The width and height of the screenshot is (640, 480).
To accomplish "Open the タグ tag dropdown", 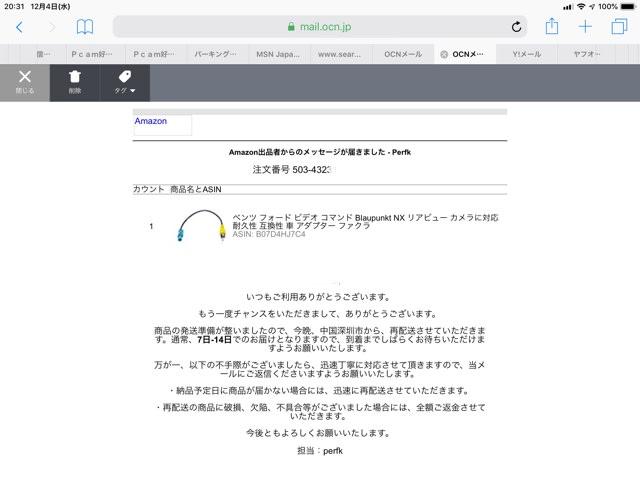I will (x=125, y=82).
